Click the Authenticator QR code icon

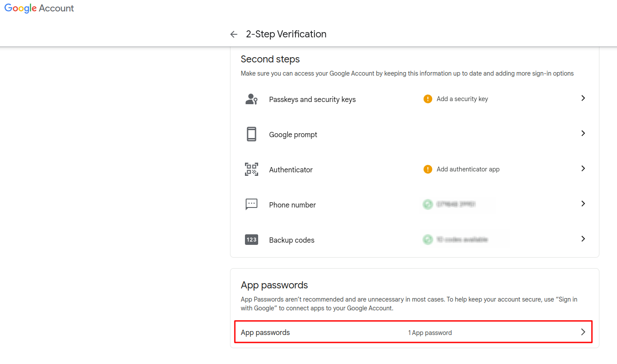point(251,169)
